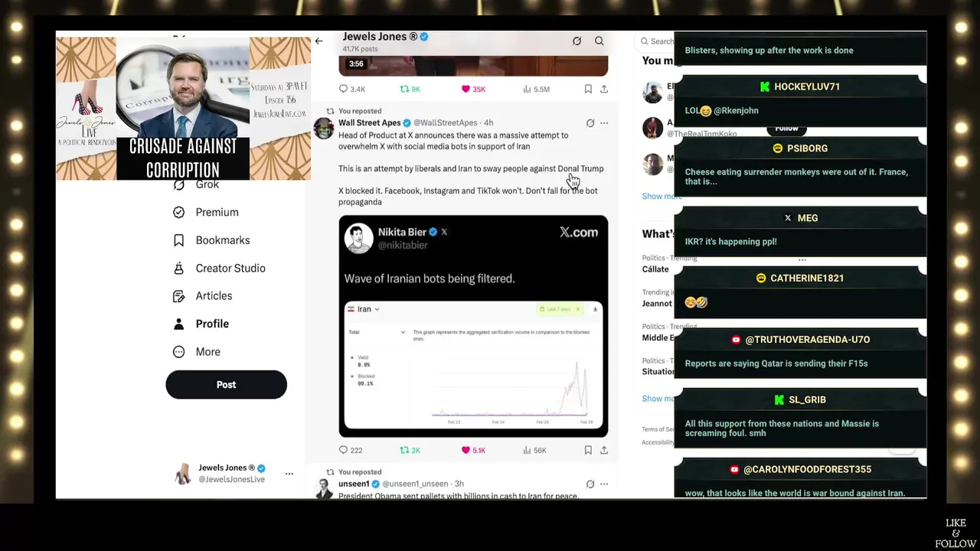The height and width of the screenshot is (551, 980).
Task: Click the Crusade Against Corruption show banner
Action: 183,109
